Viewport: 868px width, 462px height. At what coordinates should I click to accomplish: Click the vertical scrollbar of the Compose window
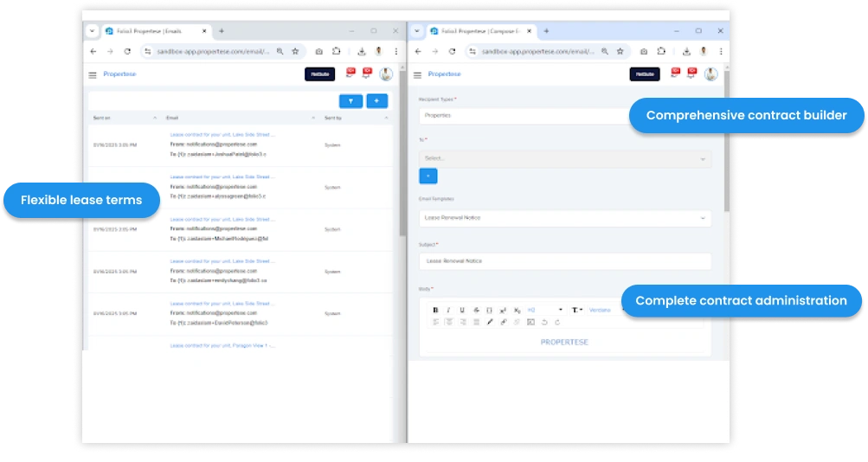[x=726, y=141]
